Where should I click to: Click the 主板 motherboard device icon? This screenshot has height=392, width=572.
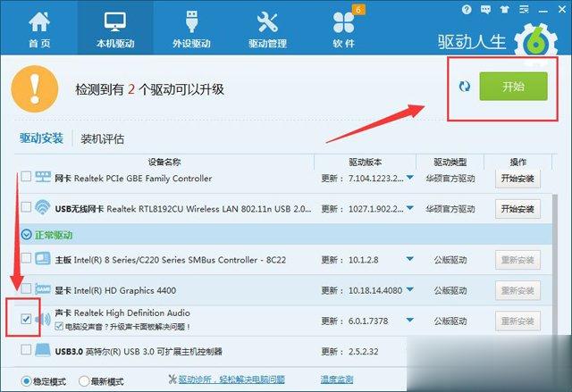43,258
